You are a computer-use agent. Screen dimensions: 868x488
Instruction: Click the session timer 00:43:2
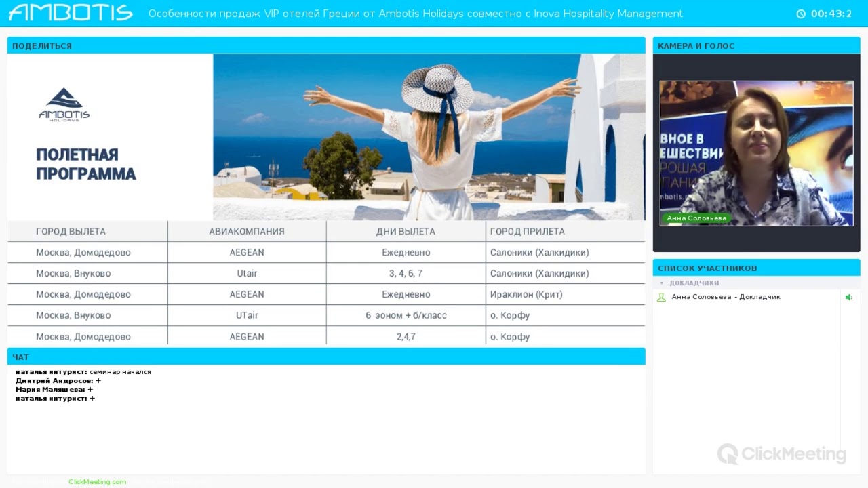831,14
